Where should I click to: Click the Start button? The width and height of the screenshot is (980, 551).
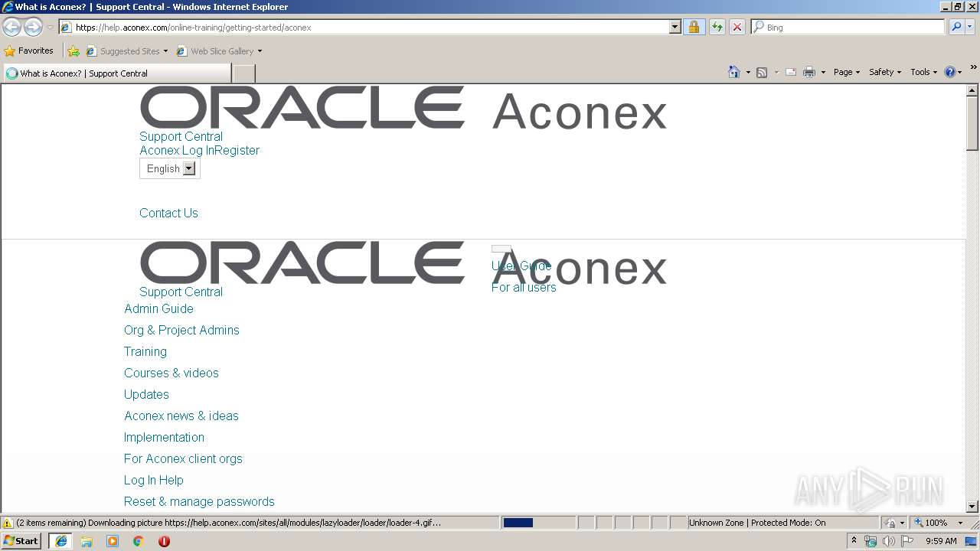[x=21, y=541]
